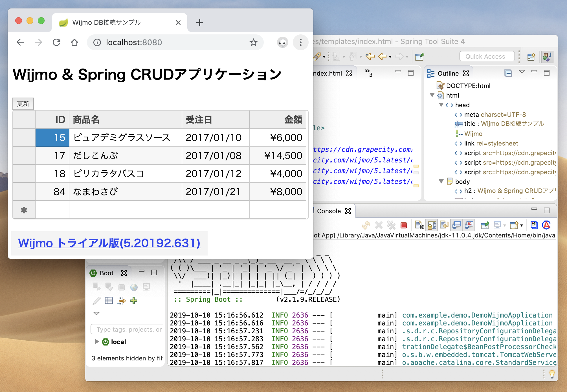Collapse the head node in Outline
The image size is (567, 392).
[x=441, y=105]
